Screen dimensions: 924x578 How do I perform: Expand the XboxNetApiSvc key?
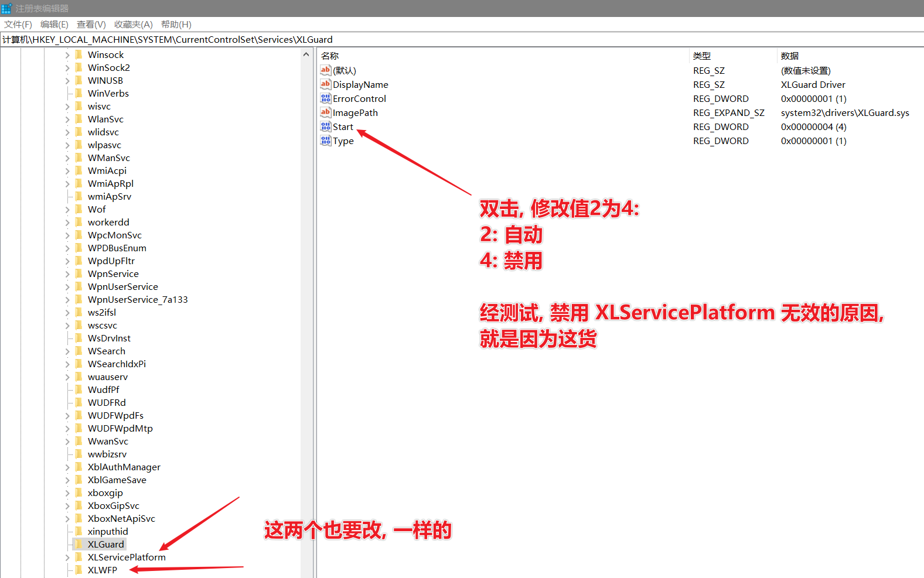point(67,519)
